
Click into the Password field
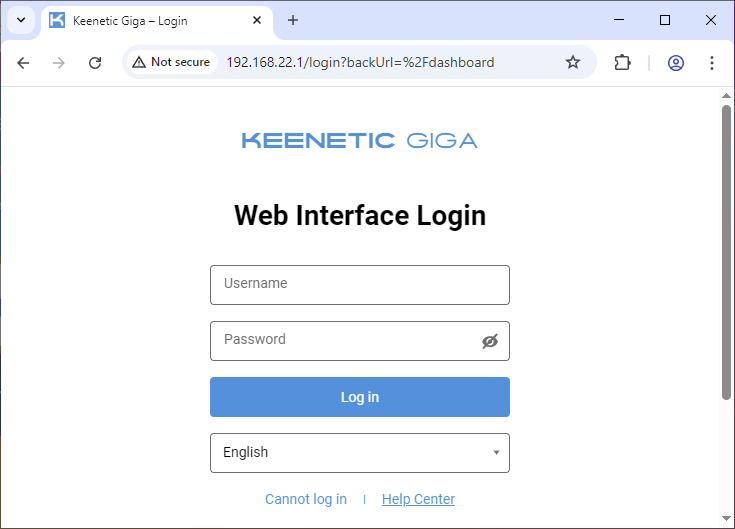[345, 341]
